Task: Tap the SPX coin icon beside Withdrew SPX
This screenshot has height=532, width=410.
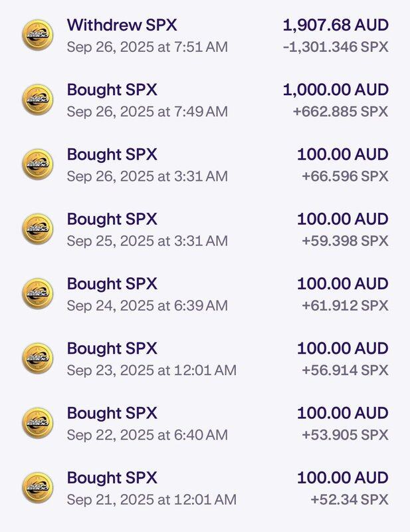Action: coord(38,35)
